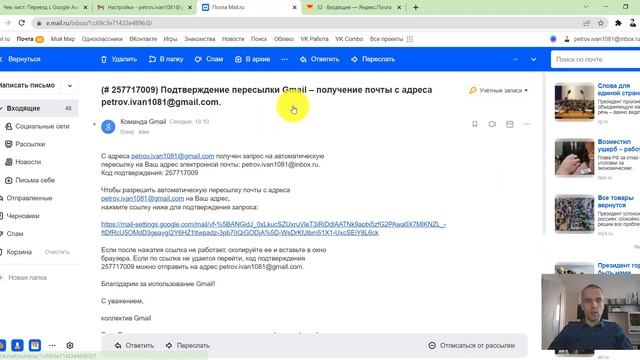Open the Социальные сети folder
Screen dimensions: 640x360
point(38,127)
